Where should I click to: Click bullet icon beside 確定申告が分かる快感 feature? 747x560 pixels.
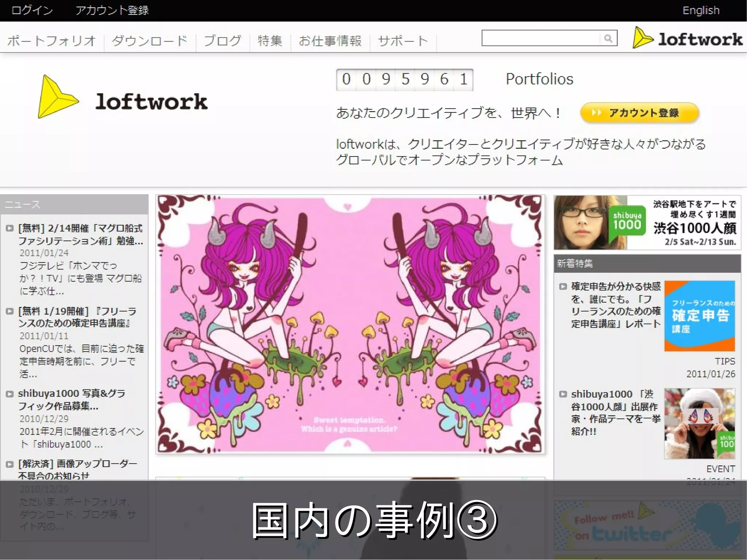(563, 286)
